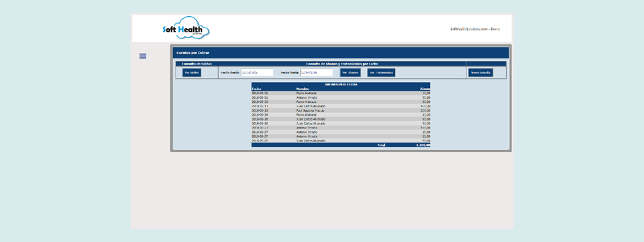
Task: Select the total value 1.200,00
Action: (423, 145)
